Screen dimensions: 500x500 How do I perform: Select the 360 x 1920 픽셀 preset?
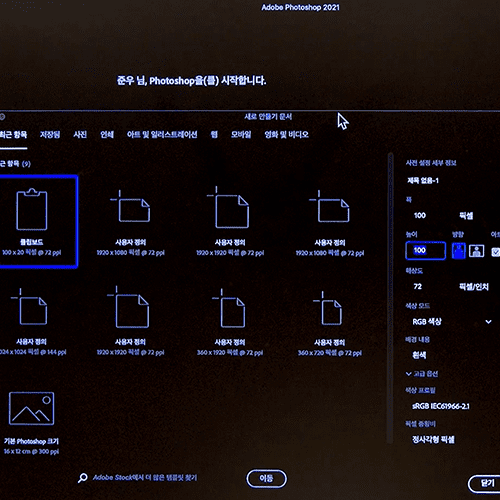230,321
